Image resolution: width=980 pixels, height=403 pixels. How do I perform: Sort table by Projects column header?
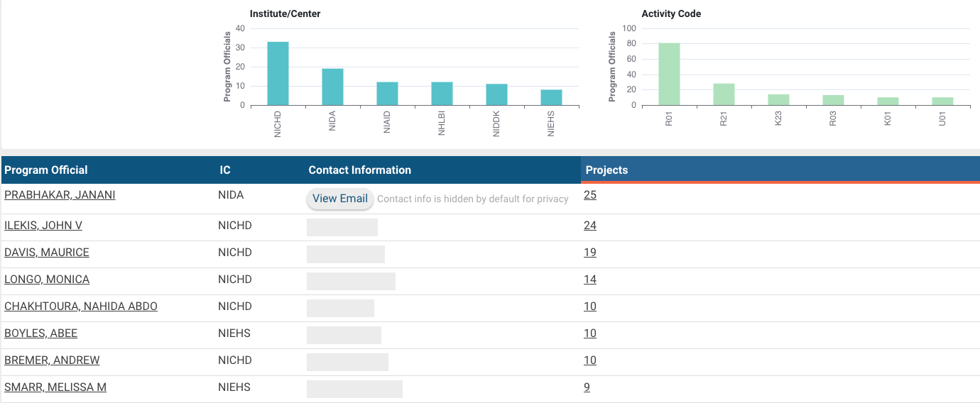pyautogui.click(x=606, y=170)
